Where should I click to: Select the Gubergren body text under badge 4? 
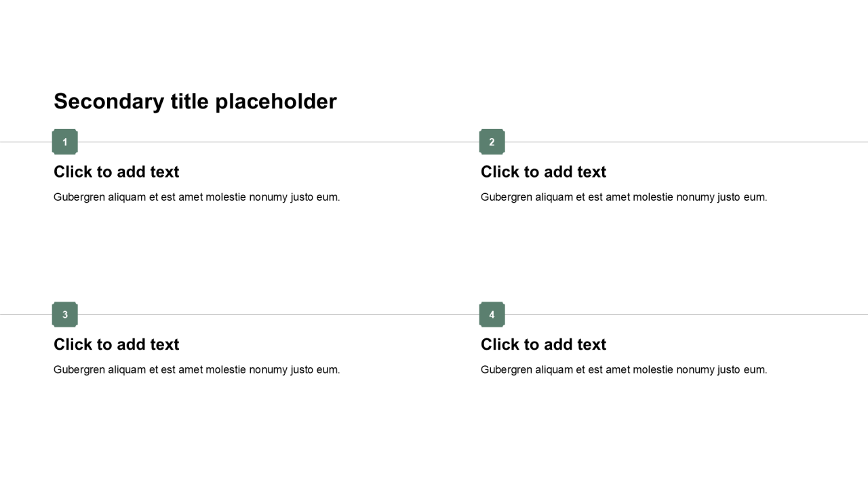pos(624,370)
